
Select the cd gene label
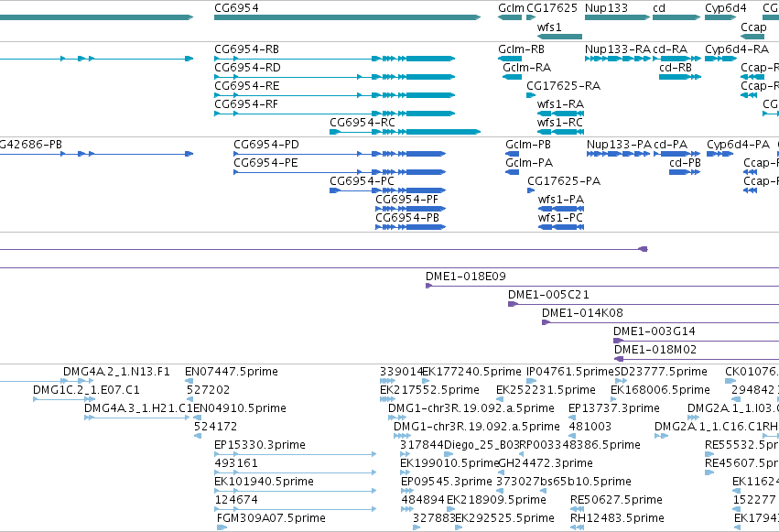click(x=659, y=8)
